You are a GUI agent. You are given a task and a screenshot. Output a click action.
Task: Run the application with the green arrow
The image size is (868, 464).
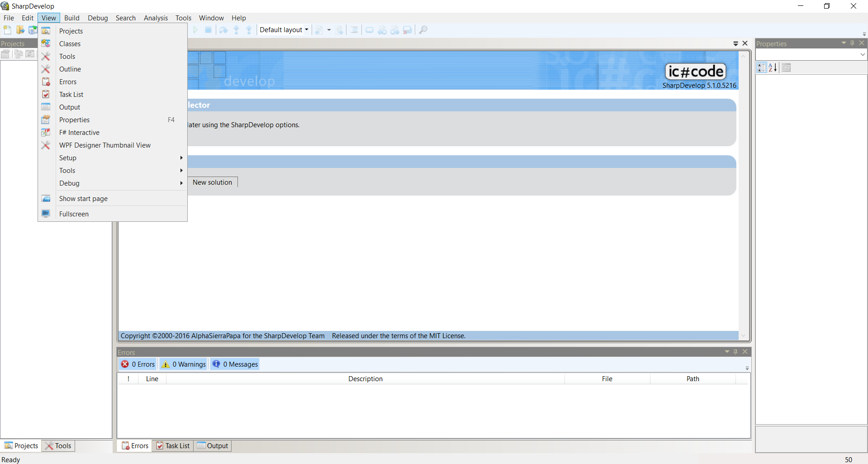click(195, 30)
